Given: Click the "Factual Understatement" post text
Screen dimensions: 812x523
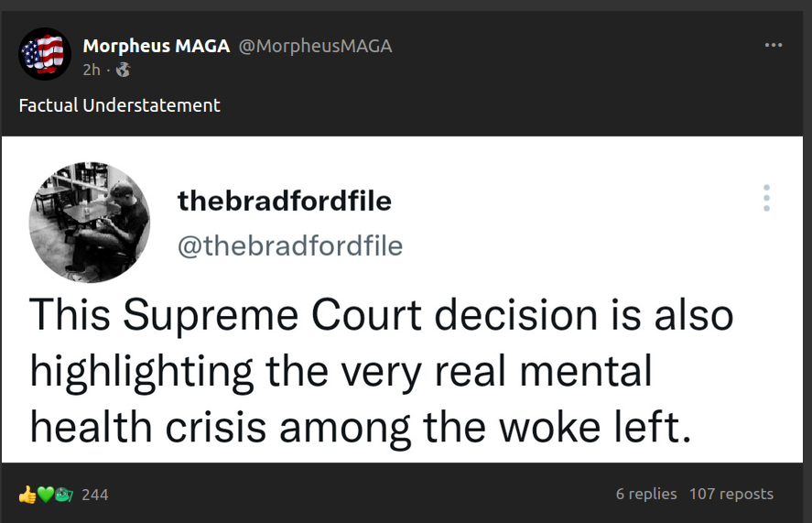Looking at the screenshot, I should pyautogui.click(x=119, y=105).
